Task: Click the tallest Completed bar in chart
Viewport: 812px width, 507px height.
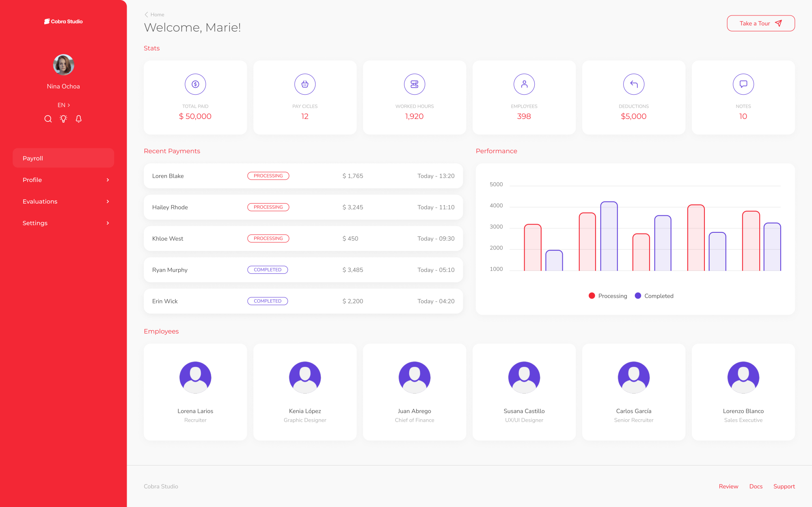Action: coord(609,236)
